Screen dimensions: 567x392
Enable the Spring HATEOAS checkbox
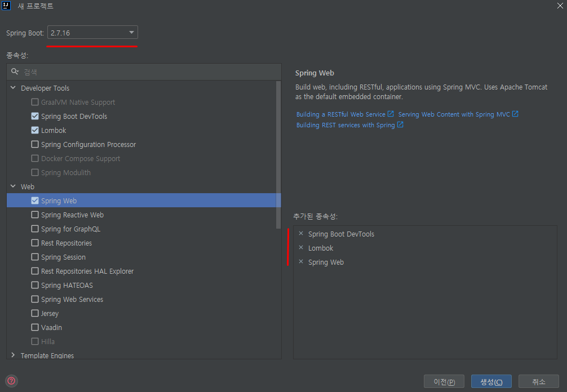[35, 285]
